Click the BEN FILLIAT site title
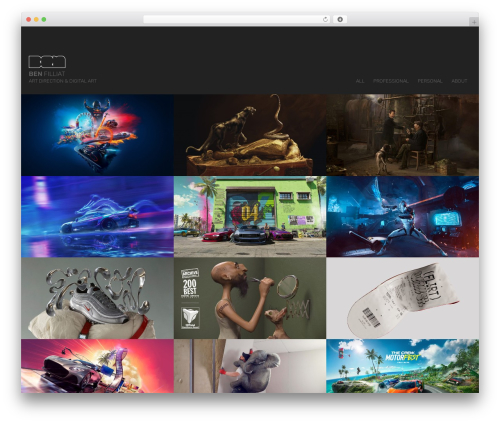The width and height of the screenshot is (500, 423). 47,74
